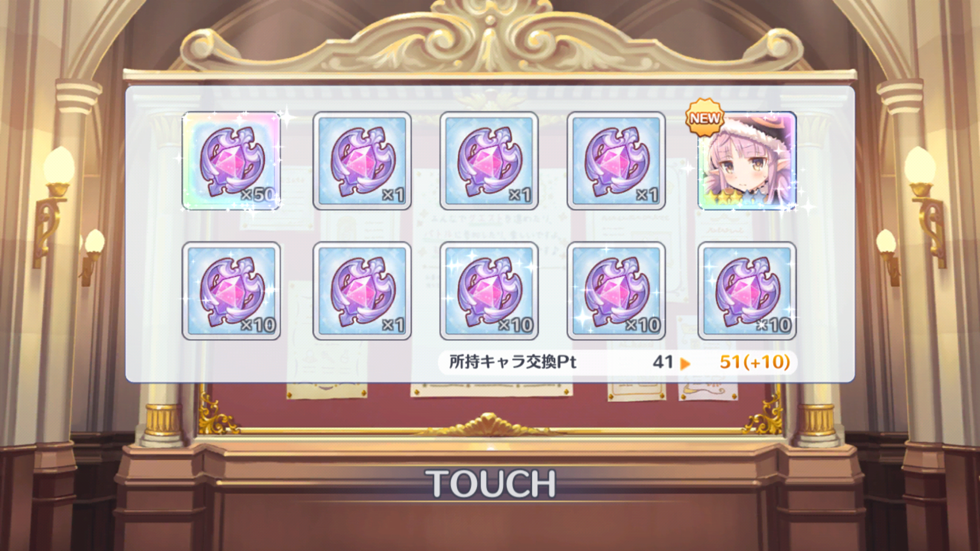Screen dimensions: 980x551
Task: Select the ×1 memory piece in the bottom row
Action: 362,291
